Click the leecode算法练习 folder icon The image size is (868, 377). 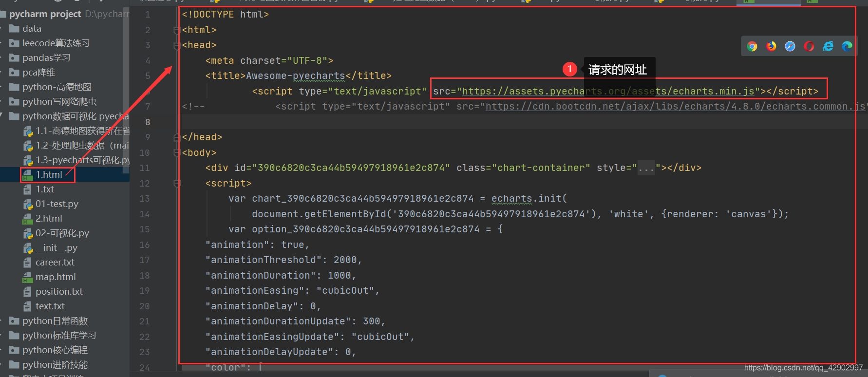coord(14,43)
